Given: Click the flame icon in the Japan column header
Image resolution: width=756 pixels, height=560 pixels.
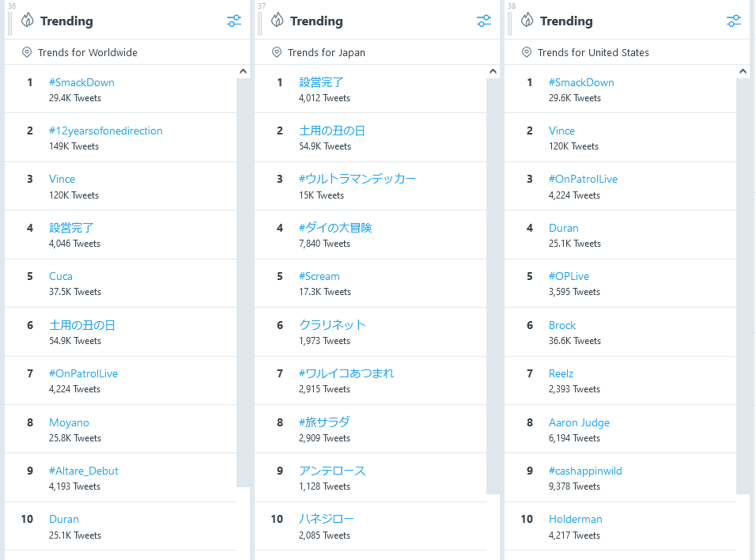Looking at the screenshot, I should tap(278, 21).
